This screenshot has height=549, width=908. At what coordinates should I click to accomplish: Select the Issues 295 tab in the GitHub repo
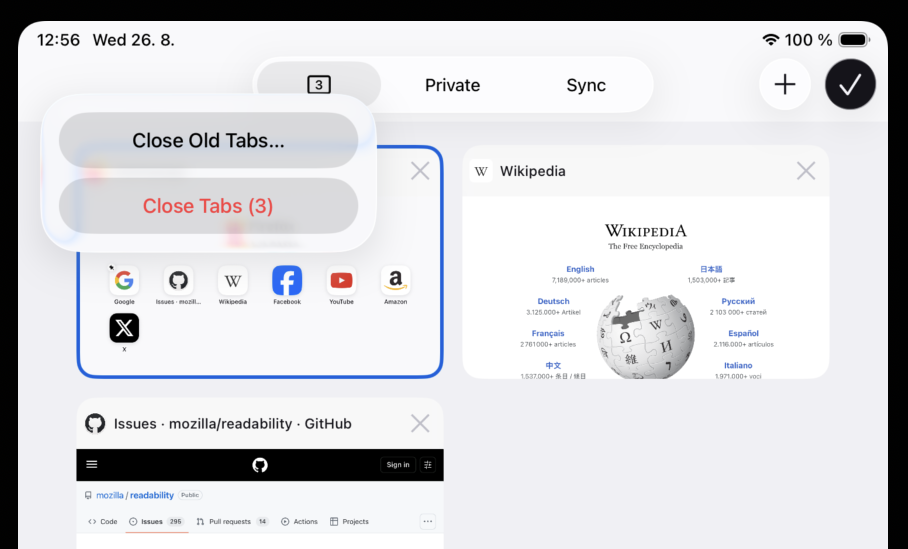[156, 521]
